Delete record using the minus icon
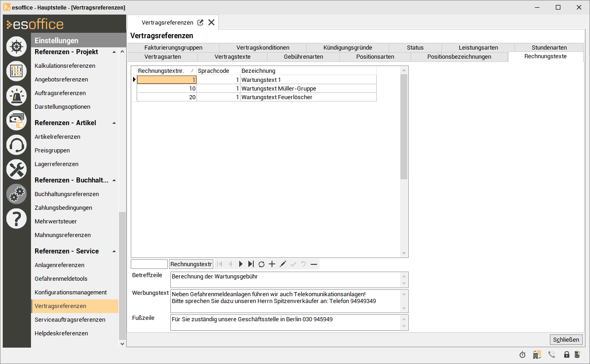590x364 pixels. tap(314, 264)
